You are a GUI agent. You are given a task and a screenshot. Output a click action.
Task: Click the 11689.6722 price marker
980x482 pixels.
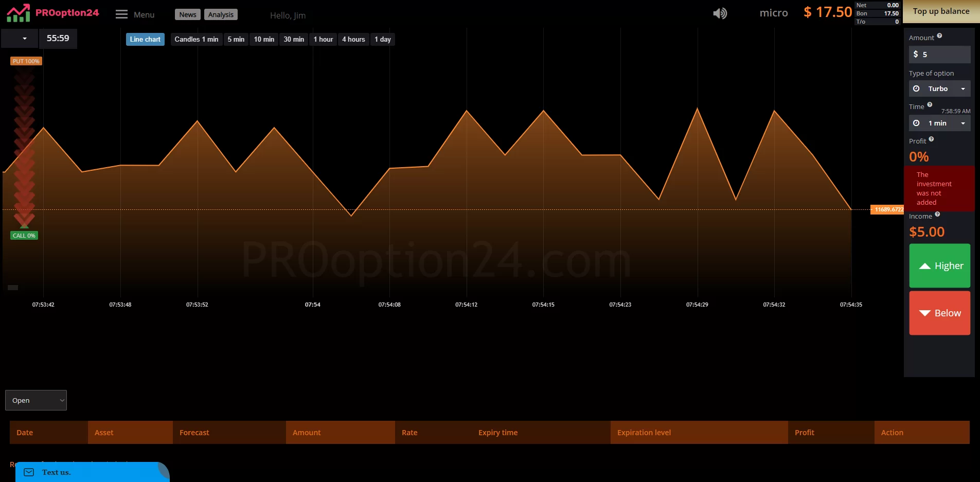click(887, 209)
